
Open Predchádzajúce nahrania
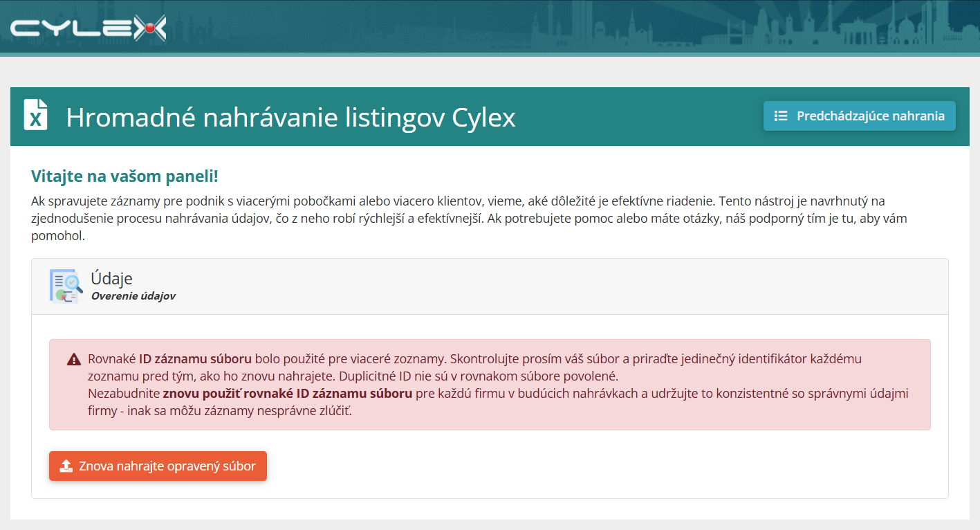tap(860, 116)
